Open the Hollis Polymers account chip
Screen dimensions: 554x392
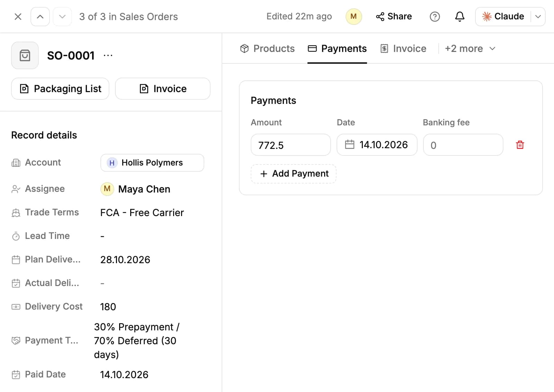[x=152, y=163]
